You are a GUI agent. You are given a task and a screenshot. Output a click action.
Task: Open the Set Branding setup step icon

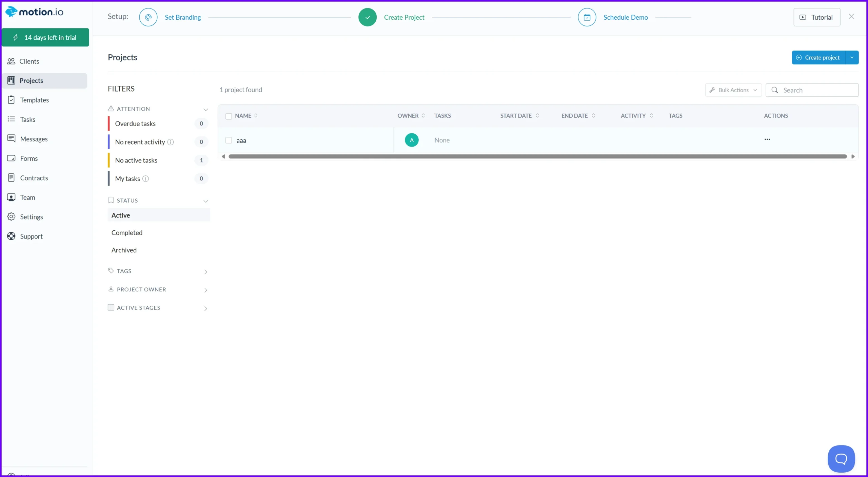[x=148, y=17]
